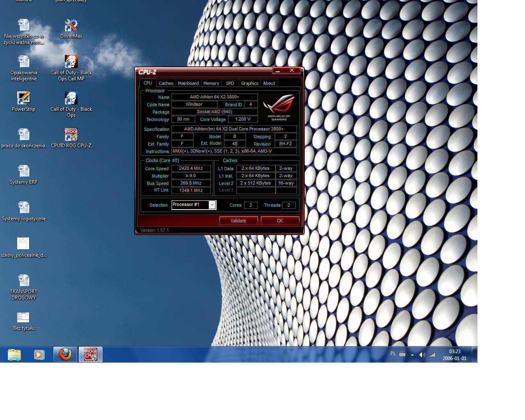This screenshot has width=525, height=420.
Task: Click L1 Data value '2 x 64 KBytes'
Action: pyautogui.click(x=256, y=168)
